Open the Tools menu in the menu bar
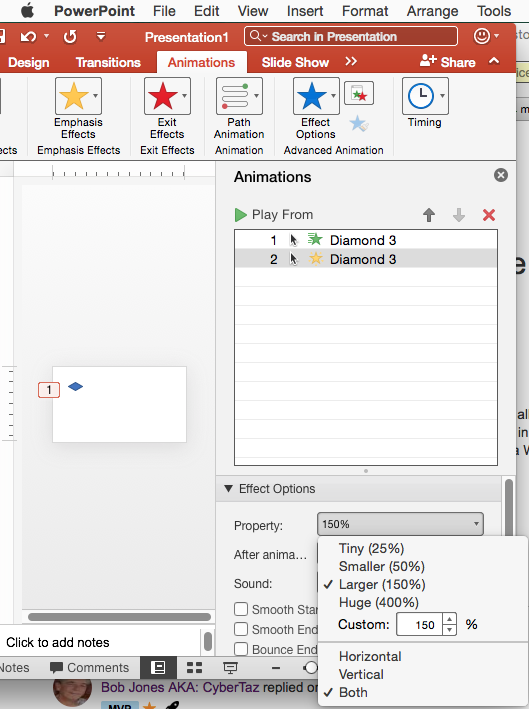The width and height of the screenshot is (529, 709). (494, 10)
